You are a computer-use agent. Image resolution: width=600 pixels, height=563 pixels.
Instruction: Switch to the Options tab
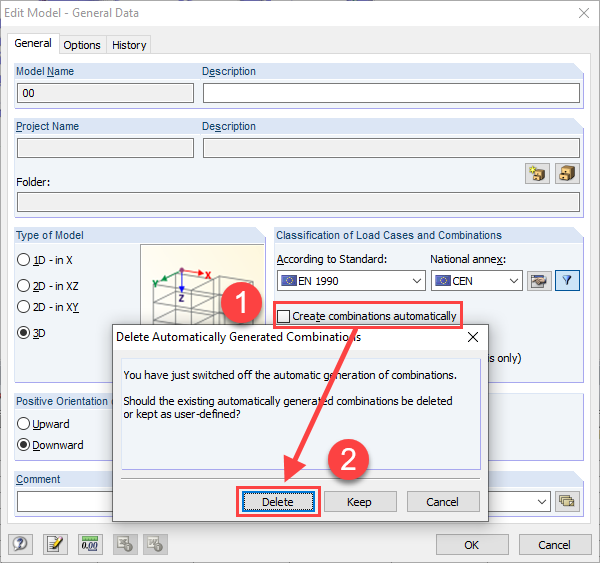tap(82, 45)
